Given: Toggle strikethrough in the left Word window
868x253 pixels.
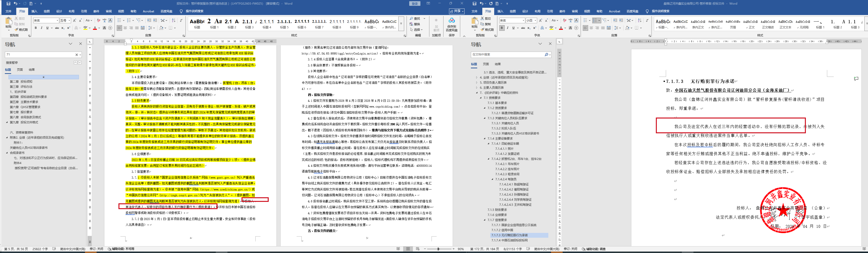Looking at the screenshot, I should tap(57, 28).
